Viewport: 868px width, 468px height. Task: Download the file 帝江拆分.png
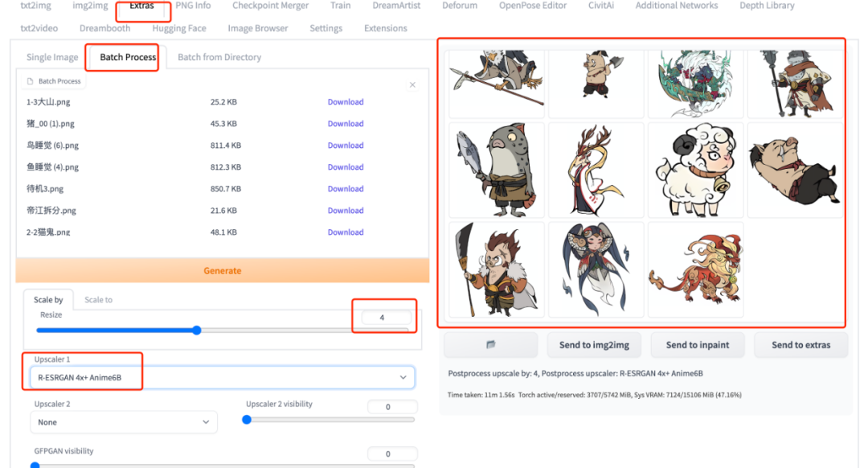(346, 211)
